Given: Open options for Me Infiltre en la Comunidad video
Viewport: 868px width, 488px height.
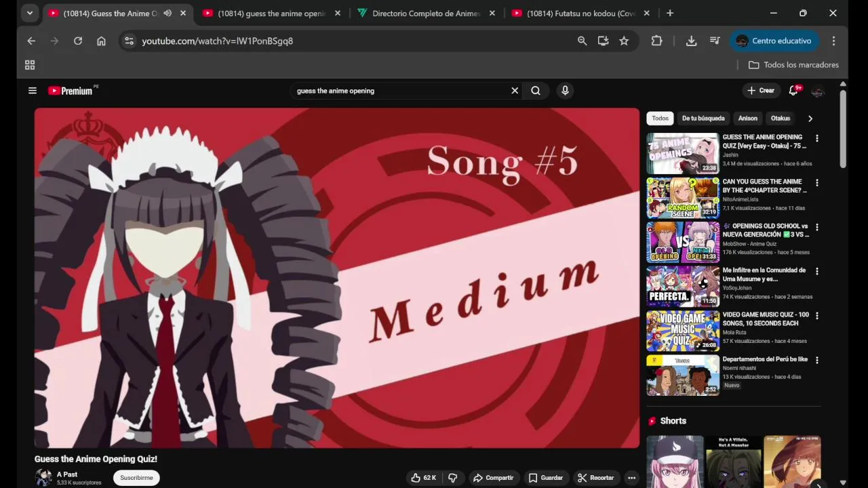Looking at the screenshot, I should click(x=816, y=271).
